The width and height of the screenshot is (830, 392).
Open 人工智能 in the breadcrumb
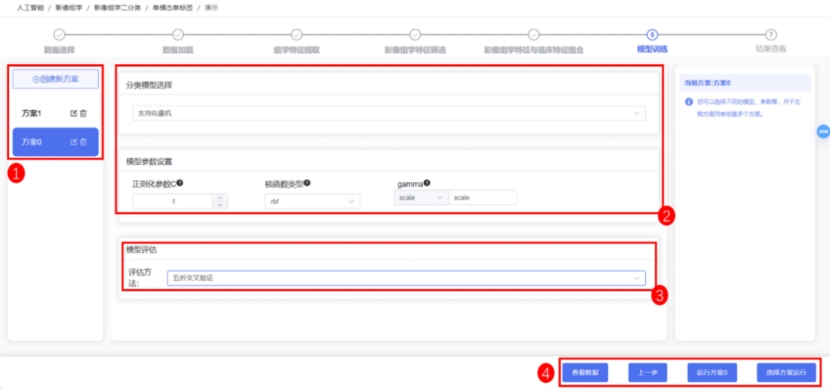[30, 8]
